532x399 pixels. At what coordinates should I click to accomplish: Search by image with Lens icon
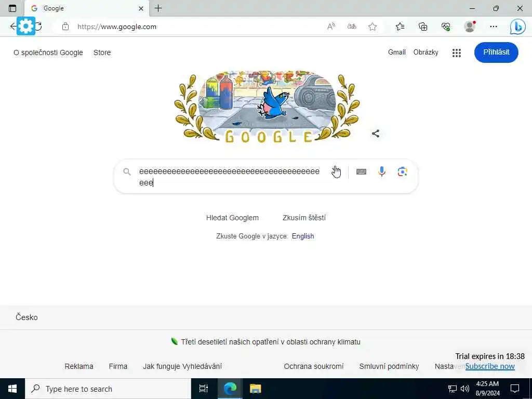click(x=403, y=171)
